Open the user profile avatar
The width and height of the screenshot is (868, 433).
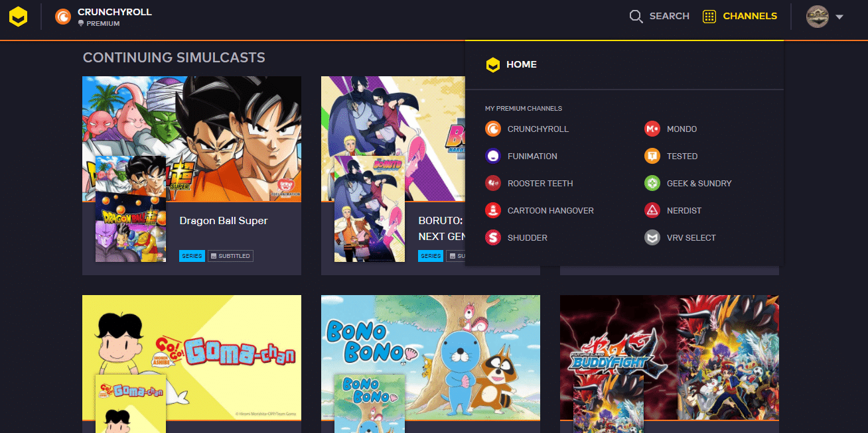pos(818,17)
